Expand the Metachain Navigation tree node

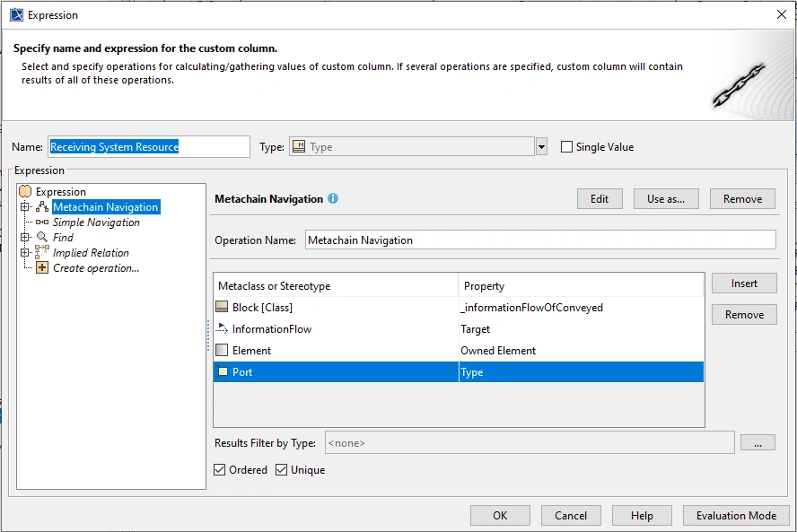(x=25, y=207)
